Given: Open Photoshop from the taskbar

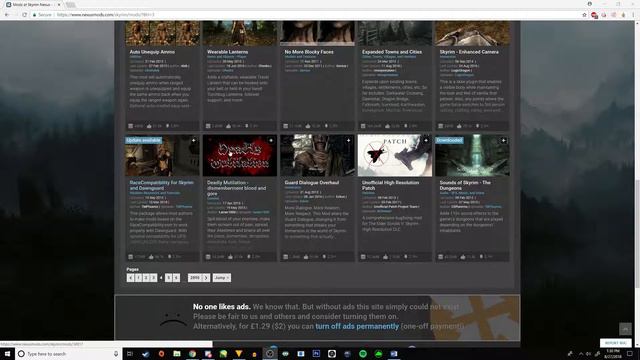Looking at the screenshot, I should 316,353.
